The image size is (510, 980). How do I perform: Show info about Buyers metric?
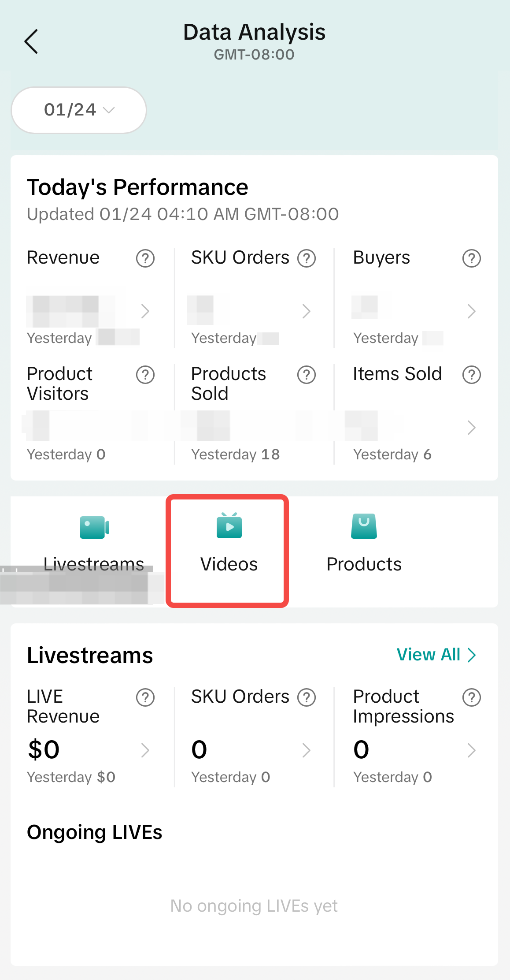click(x=471, y=258)
